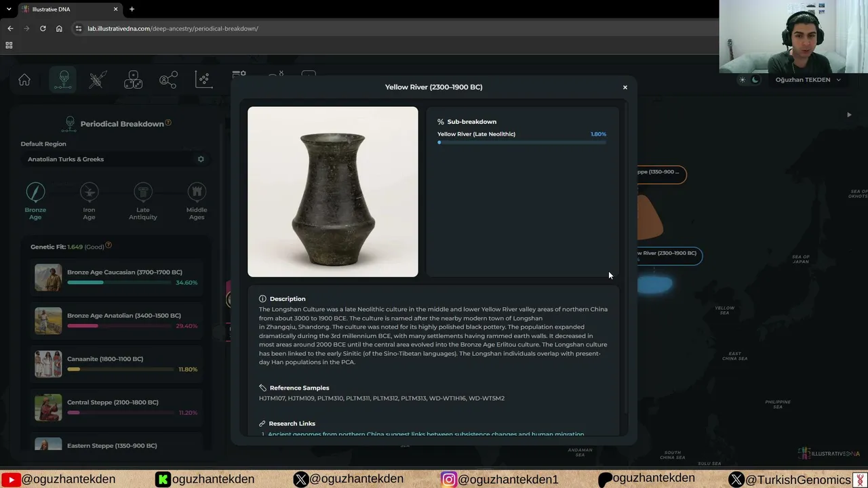Click the Reference Samples heading
This screenshot has height=488, width=868.
pyautogui.click(x=299, y=388)
